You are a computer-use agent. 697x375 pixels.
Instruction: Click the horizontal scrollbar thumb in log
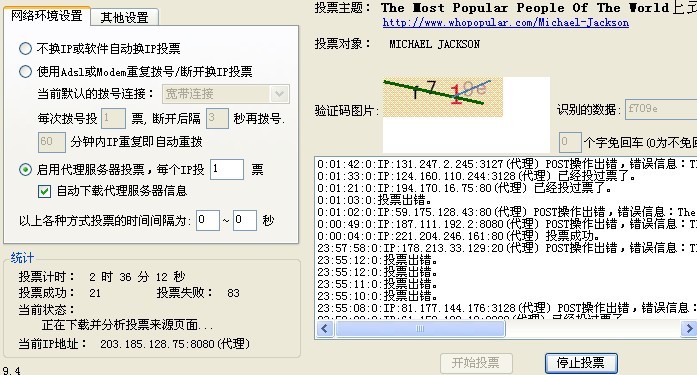point(420,329)
